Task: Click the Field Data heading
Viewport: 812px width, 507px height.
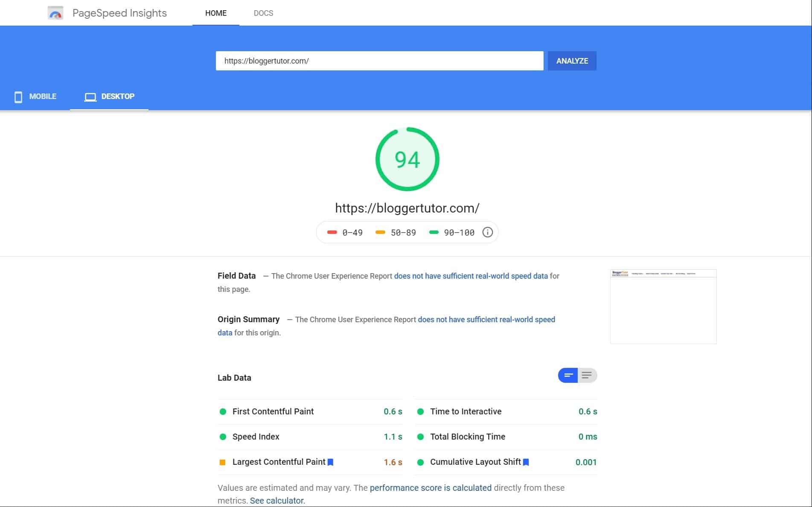Action: [x=236, y=276]
